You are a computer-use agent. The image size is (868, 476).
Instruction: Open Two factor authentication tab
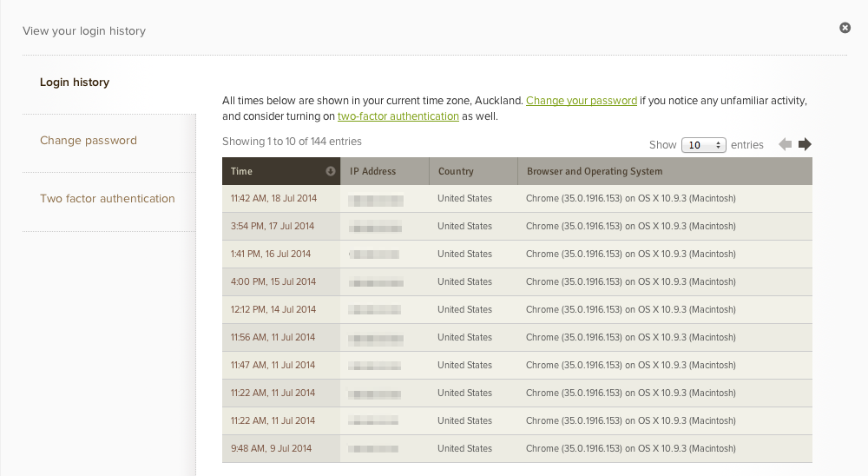(x=108, y=199)
